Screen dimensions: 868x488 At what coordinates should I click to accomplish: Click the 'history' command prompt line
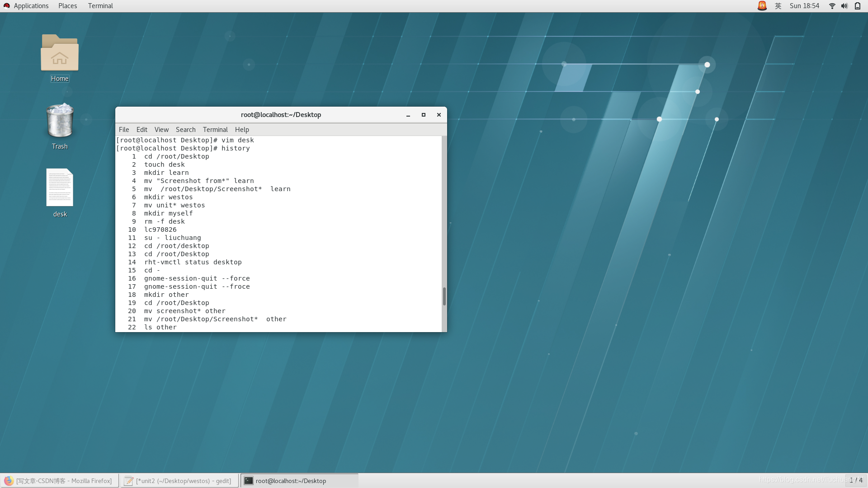pyautogui.click(x=183, y=148)
